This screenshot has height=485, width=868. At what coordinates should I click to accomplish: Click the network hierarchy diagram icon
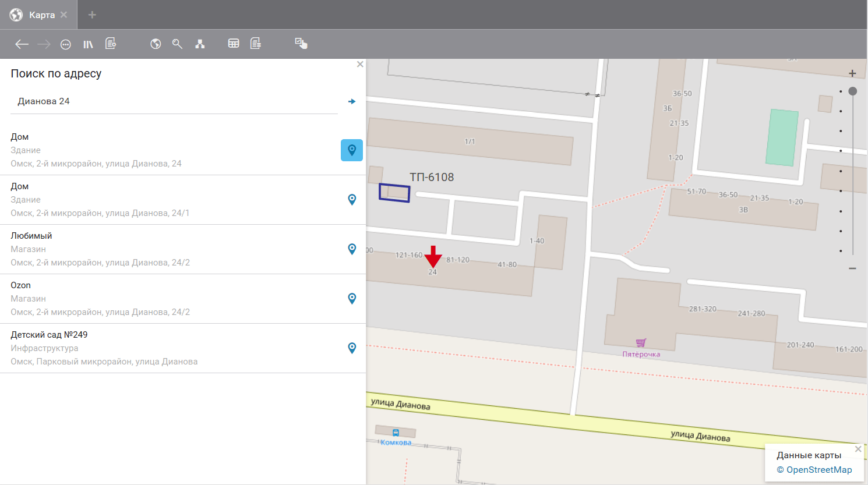click(200, 44)
